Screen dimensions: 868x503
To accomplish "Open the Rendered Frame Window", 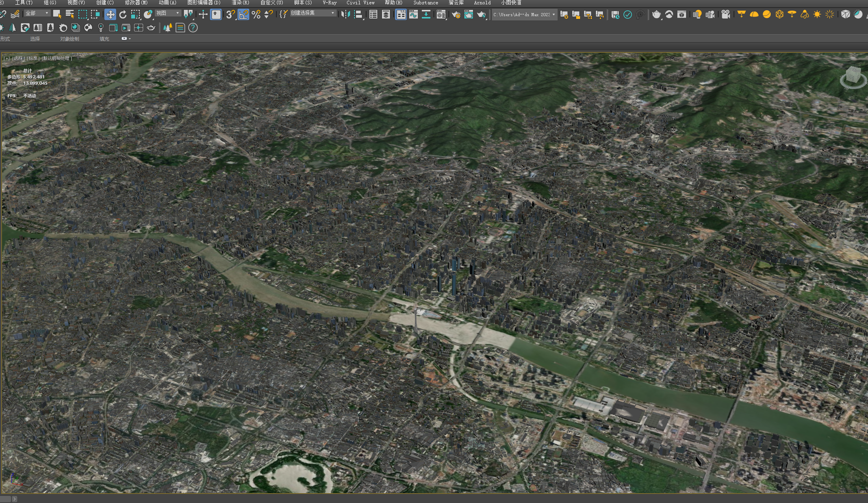I will [x=468, y=15].
